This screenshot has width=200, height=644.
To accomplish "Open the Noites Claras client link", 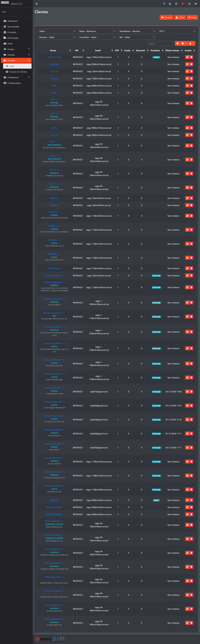I will click(x=54, y=268).
